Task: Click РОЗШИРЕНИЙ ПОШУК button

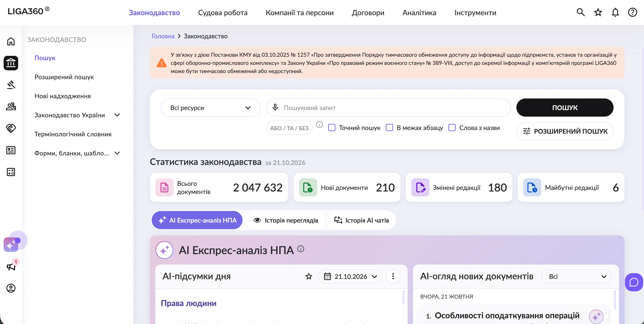Action: tap(565, 131)
